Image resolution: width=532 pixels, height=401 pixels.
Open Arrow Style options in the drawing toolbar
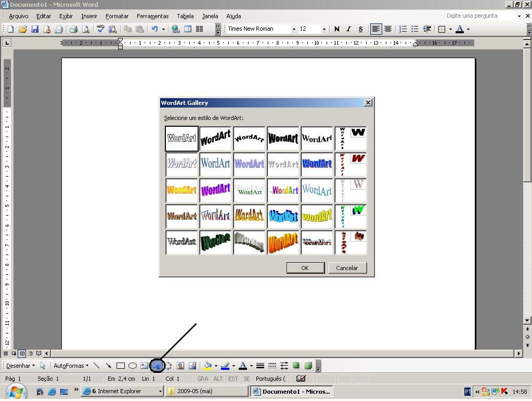click(284, 366)
